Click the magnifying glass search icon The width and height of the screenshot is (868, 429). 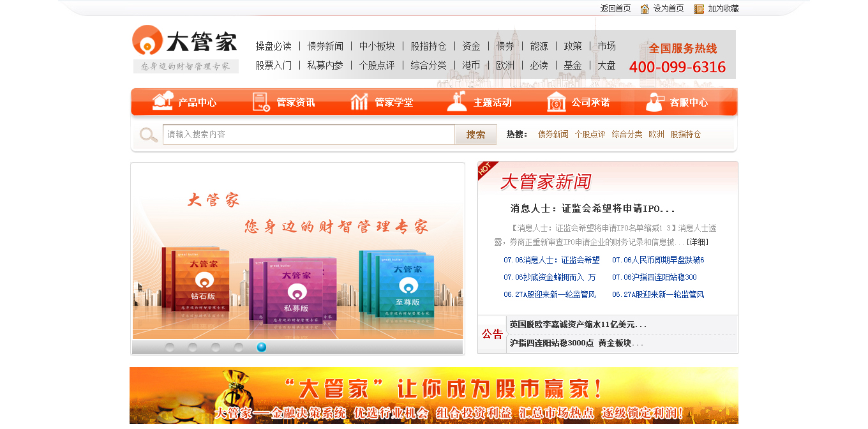point(147,134)
